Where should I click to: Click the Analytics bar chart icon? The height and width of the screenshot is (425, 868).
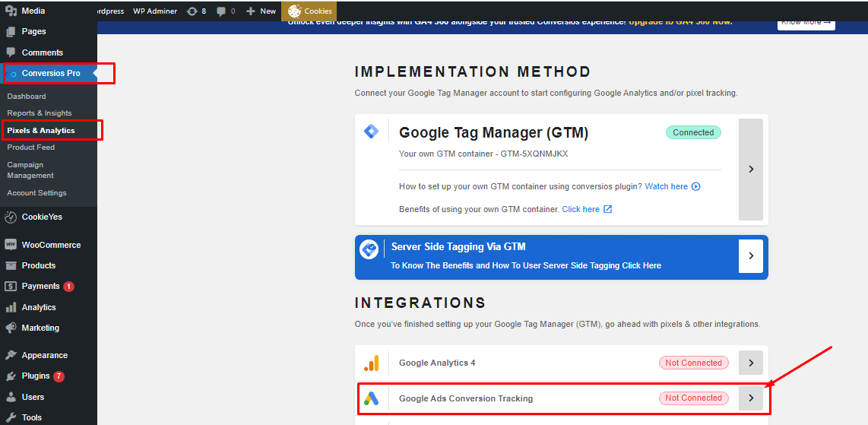11,307
